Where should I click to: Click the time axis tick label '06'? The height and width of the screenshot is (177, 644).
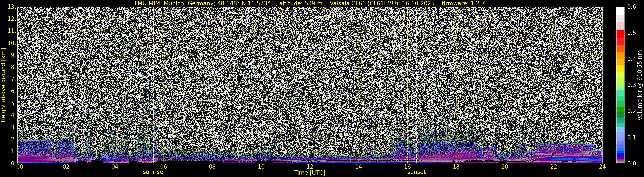[164, 167]
